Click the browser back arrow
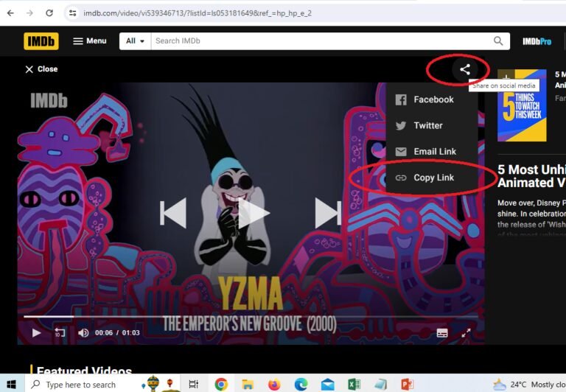Viewport: 566px width, 392px height. (10, 13)
